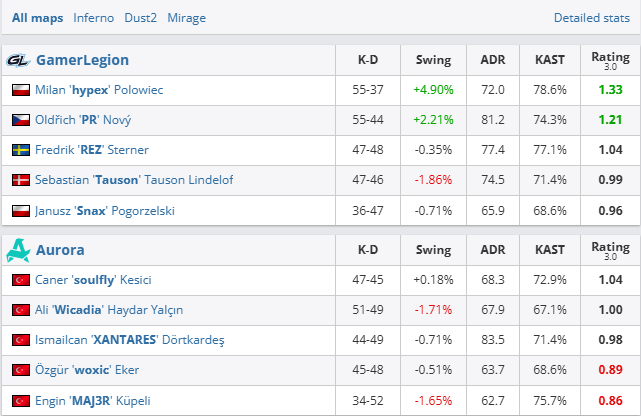Open Milan 'hypex' Polowiec player profile

[99, 90]
